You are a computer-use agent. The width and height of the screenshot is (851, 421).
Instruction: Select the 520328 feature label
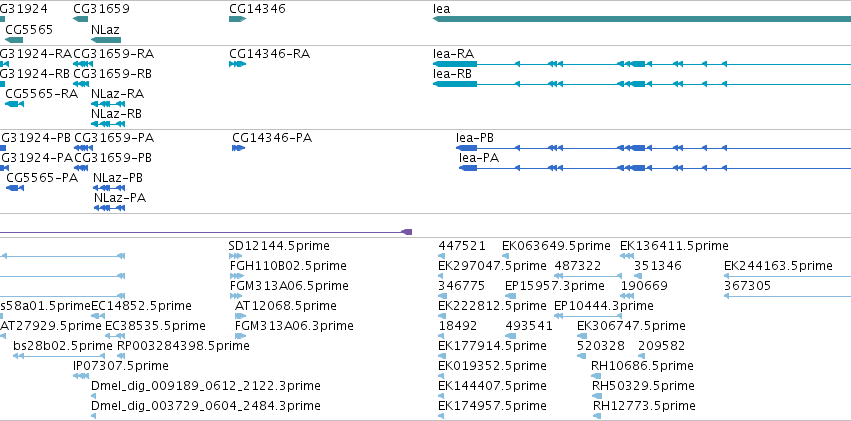pyautogui.click(x=601, y=346)
